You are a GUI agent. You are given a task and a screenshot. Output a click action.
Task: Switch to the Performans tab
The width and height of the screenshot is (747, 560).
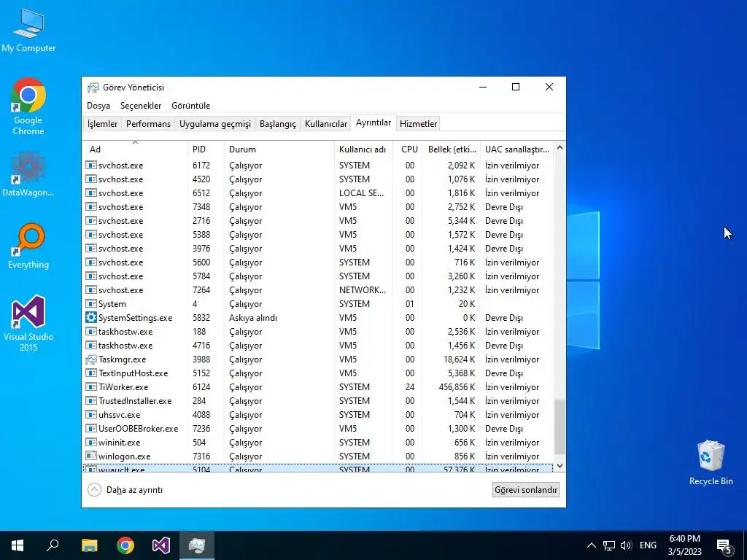click(148, 124)
